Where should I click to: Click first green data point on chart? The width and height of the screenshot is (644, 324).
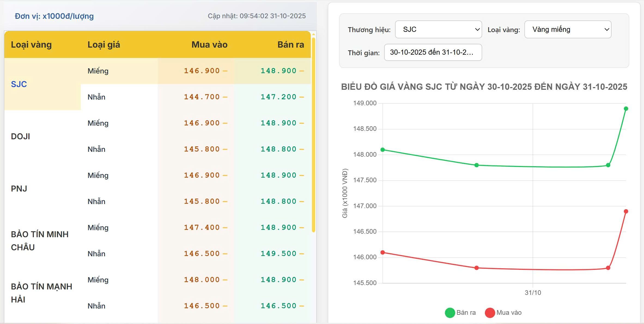coord(382,150)
